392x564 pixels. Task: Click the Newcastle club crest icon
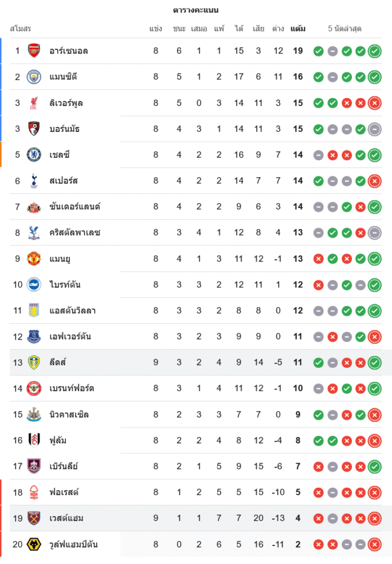[34, 415]
